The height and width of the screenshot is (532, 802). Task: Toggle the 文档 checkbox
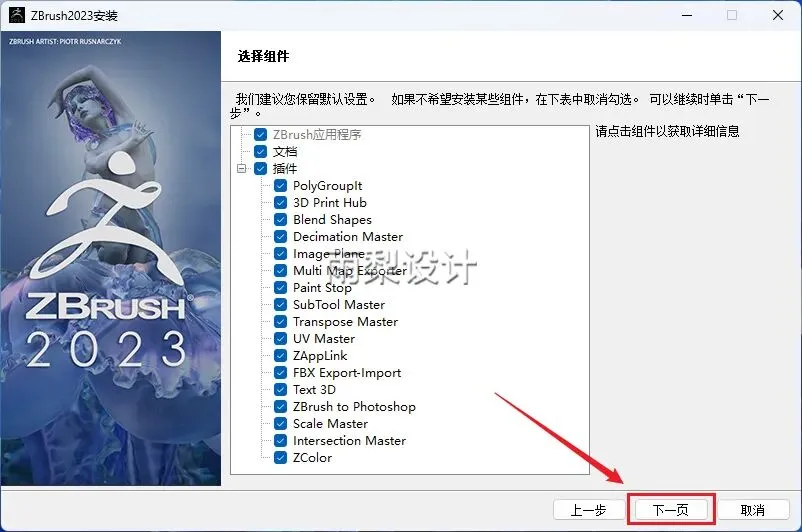click(260, 151)
